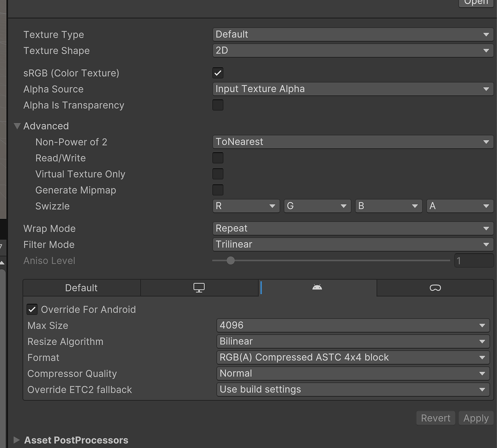
Task: Click the Revert button
Action: click(x=435, y=418)
